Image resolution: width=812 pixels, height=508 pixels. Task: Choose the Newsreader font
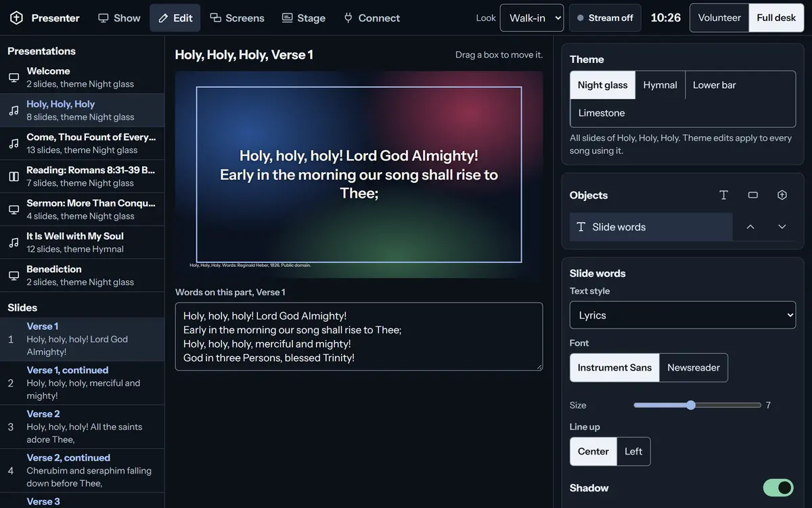[694, 368]
